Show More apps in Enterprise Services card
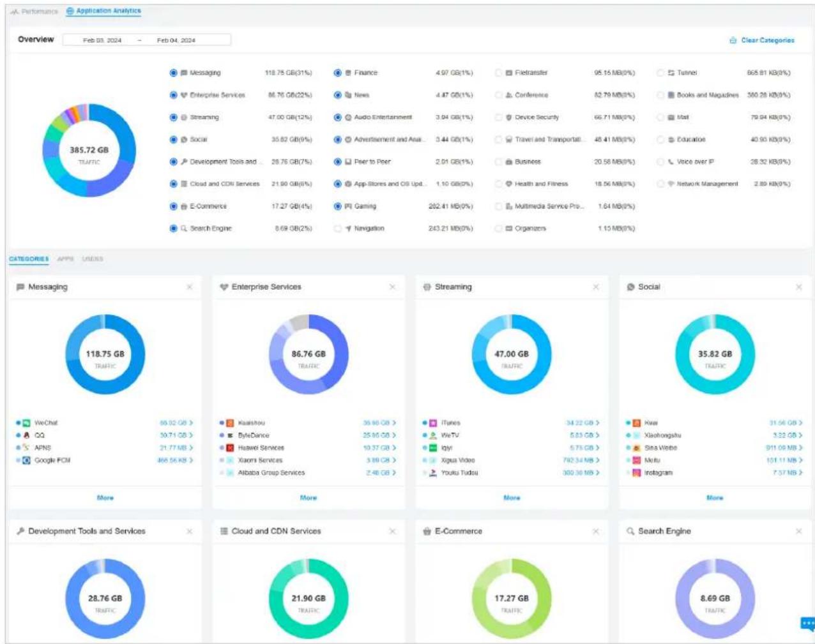Screen dimensions: 815x644 pos(308,498)
